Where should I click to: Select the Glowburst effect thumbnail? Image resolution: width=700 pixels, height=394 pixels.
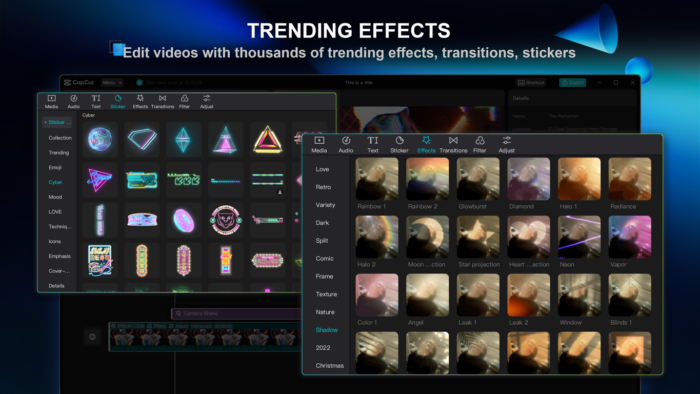click(x=478, y=179)
